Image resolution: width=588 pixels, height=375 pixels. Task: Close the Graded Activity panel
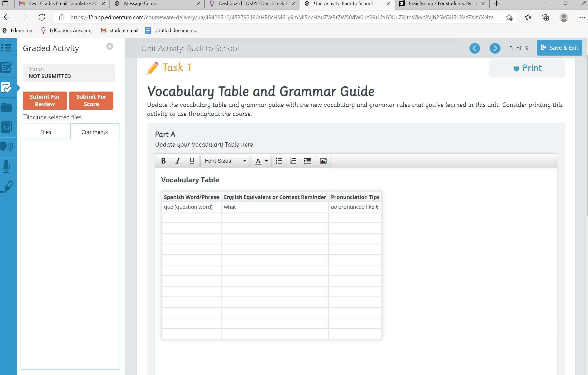(109, 47)
